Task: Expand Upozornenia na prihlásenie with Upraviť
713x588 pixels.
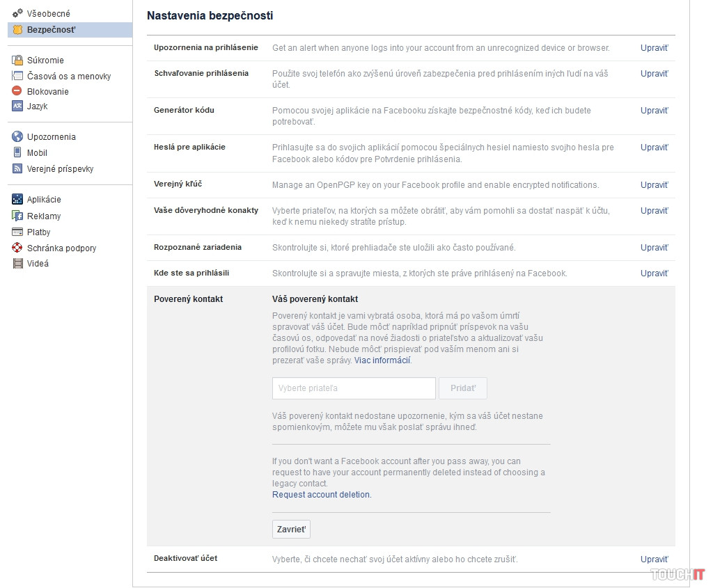Action: point(654,48)
